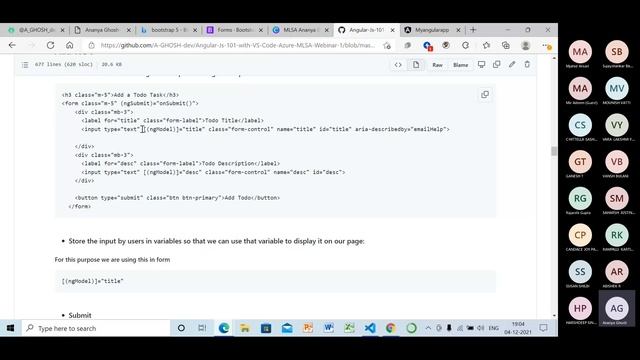Select participant avatar RG
The width and height of the screenshot is (640, 360).
pos(580,198)
